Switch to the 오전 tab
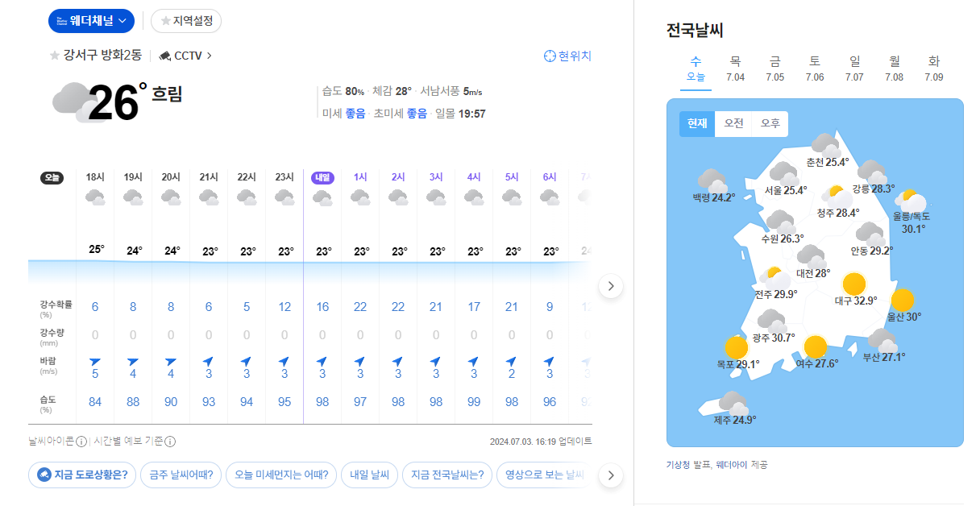This screenshot has height=506, width=980. (x=733, y=125)
